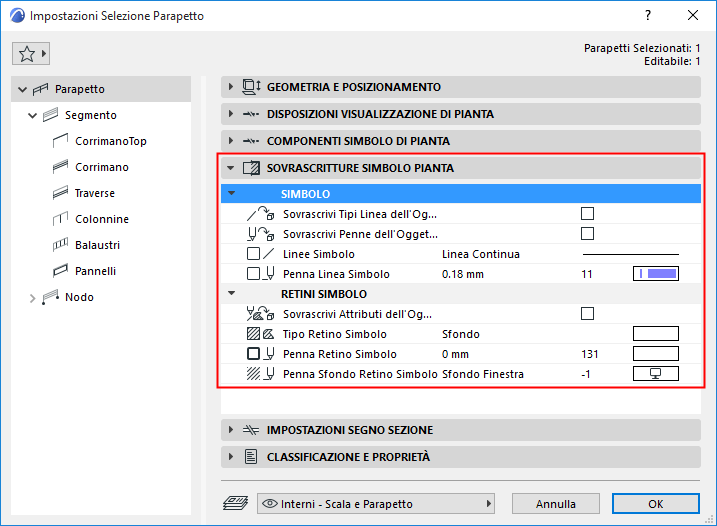Click the Componenti Simbolo di Pianta icon

point(251,141)
